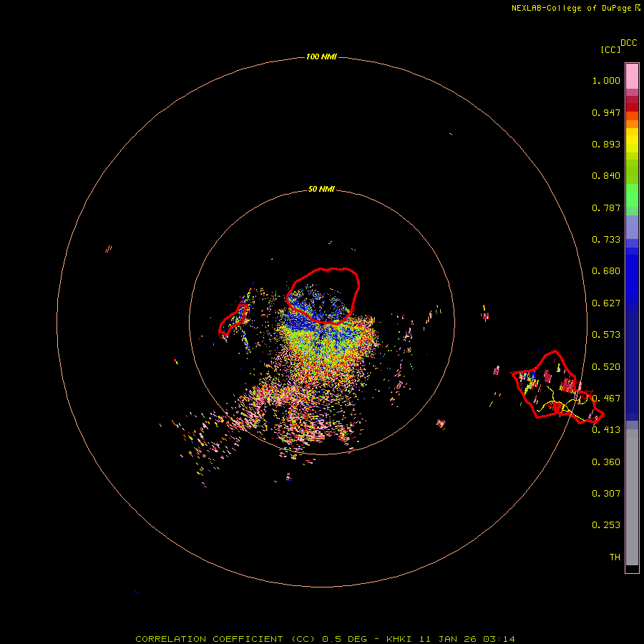Click the Correlation Coefficient caption at bottom

(325, 639)
